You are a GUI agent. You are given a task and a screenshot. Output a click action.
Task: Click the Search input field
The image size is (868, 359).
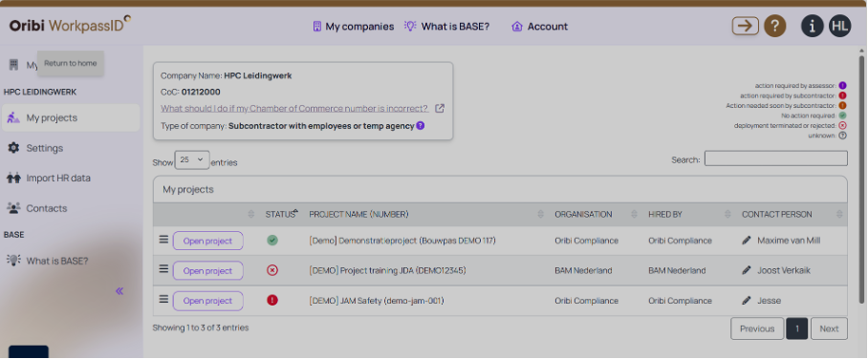point(775,158)
